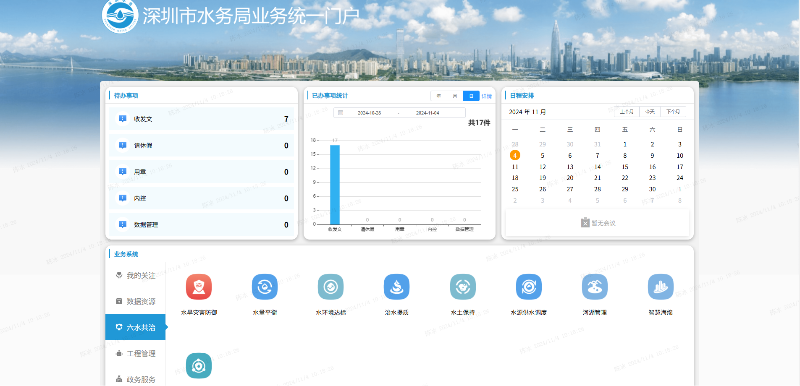This screenshot has width=800, height=386.
Task: Click the calendar icon in date range field
Action: pos(341,113)
